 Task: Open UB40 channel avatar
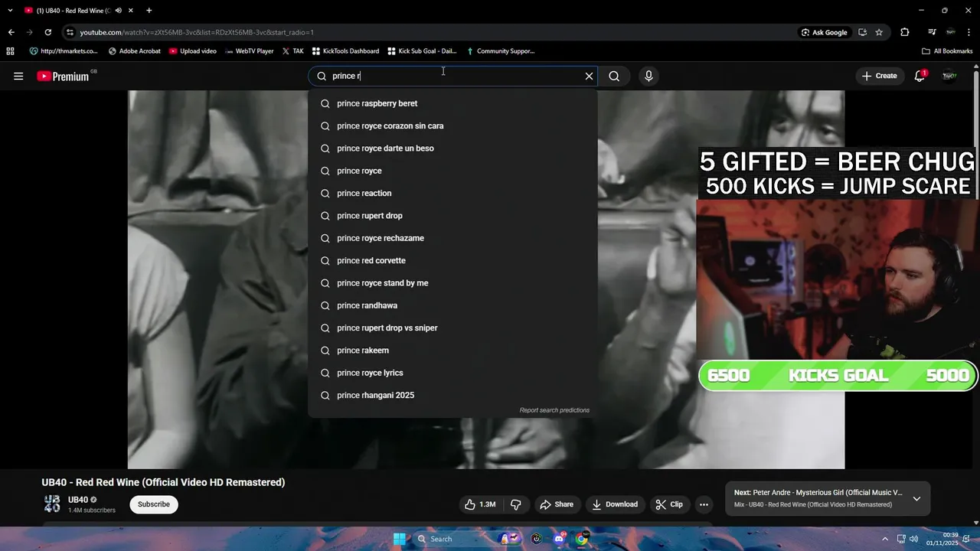[x=52, y=504]
